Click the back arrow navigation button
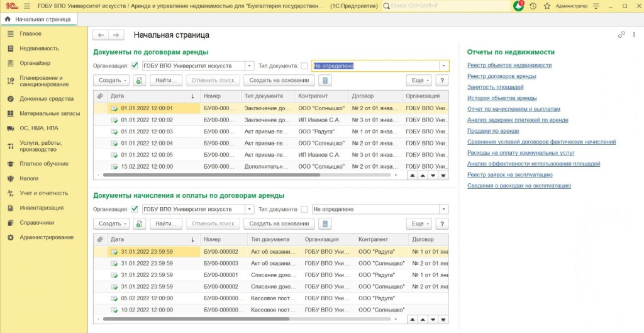 (101, 35)
